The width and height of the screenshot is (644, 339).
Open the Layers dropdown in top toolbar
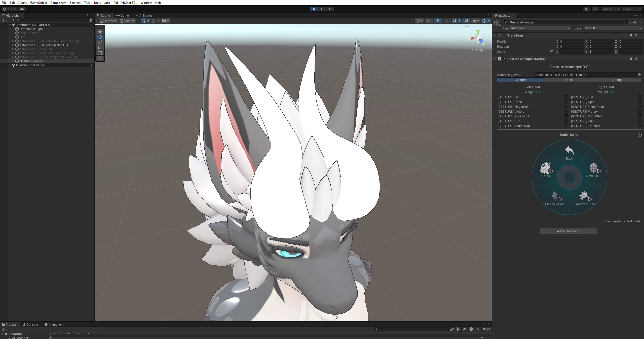[611, 9]
